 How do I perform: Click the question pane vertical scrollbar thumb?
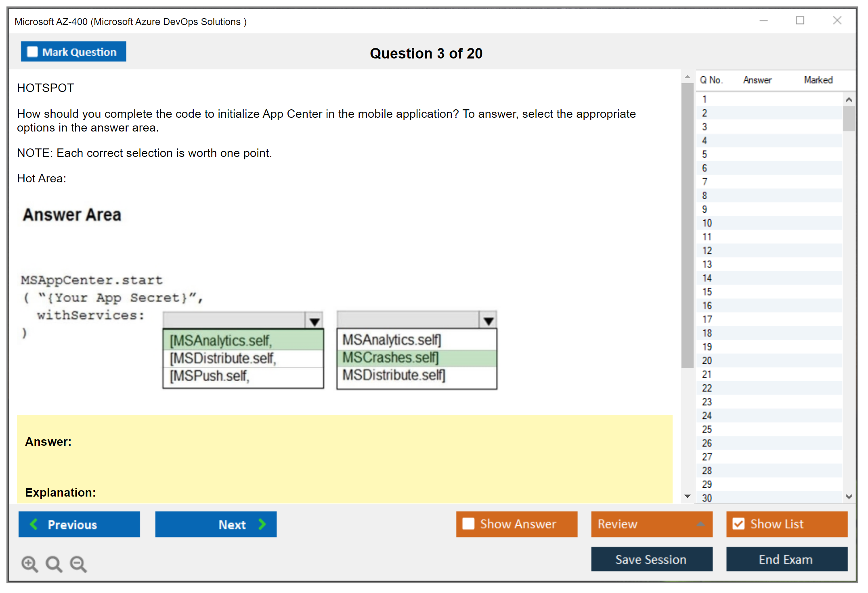(x=687, y=226)
